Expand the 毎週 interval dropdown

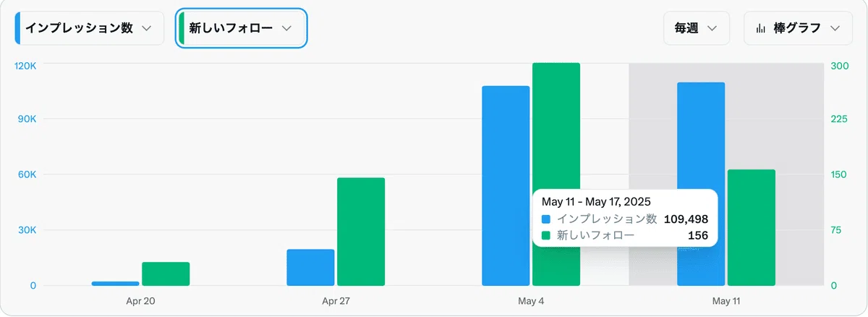pyautogui.click(x=697, y=28)
